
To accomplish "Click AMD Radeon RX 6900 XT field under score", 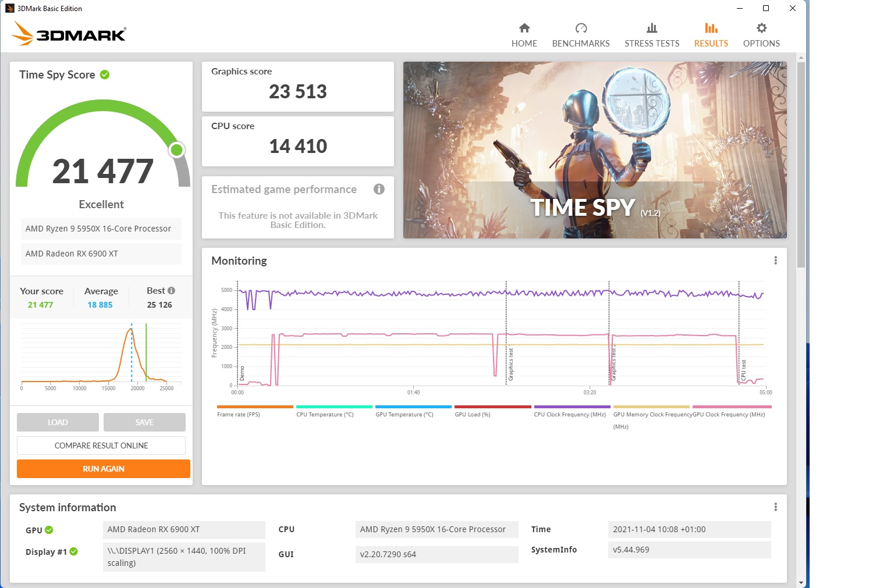I will click(101, 254).
